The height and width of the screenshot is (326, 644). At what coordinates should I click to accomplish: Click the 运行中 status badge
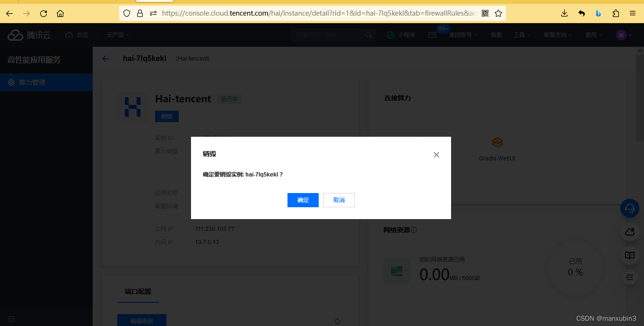pos(229,99)
